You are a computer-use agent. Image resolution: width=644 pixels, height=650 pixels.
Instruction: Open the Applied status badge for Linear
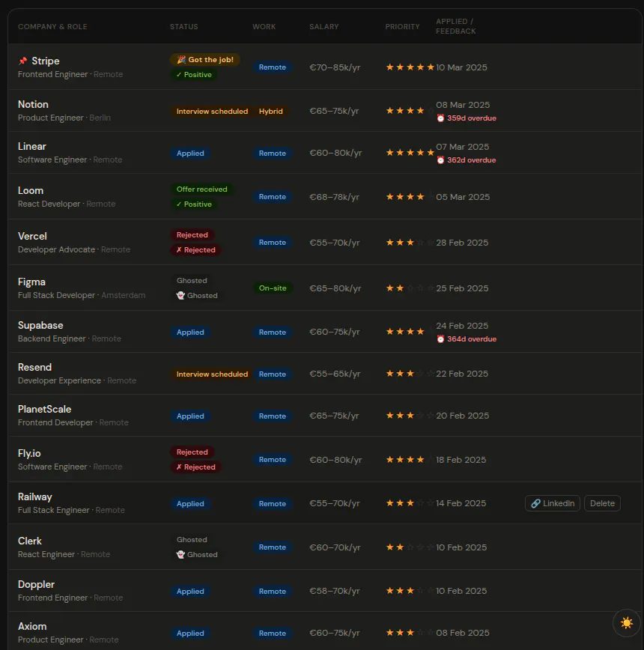190,154
